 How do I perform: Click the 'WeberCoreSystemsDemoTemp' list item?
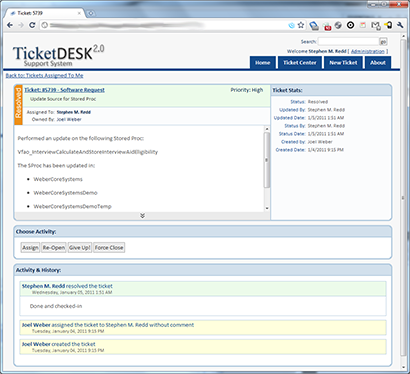(72, 206)
